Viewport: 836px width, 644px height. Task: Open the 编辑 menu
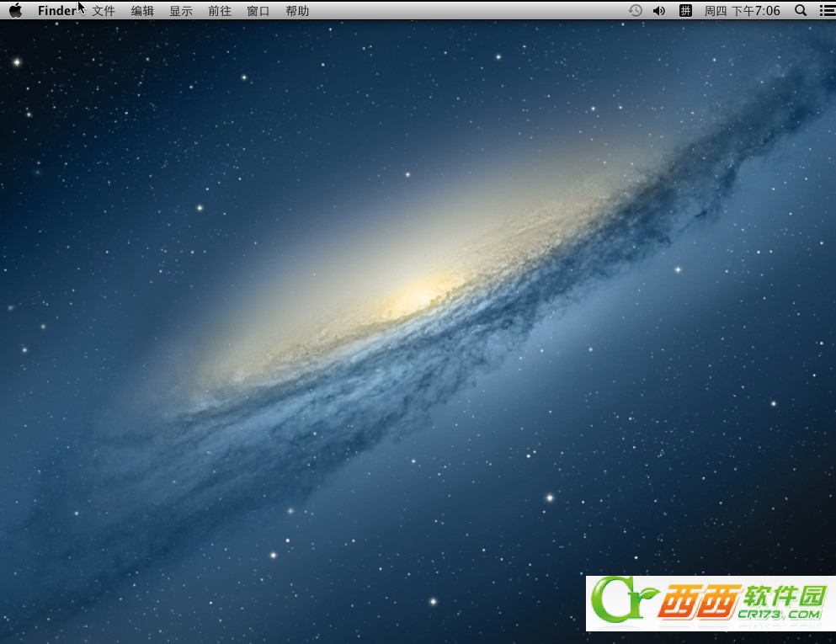point(142,11)
